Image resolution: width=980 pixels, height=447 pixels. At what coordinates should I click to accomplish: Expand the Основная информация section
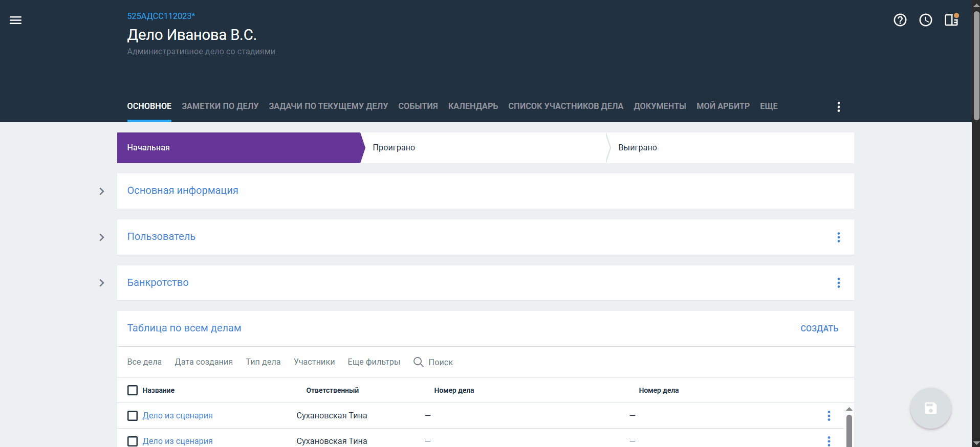[x=102, y=191]
